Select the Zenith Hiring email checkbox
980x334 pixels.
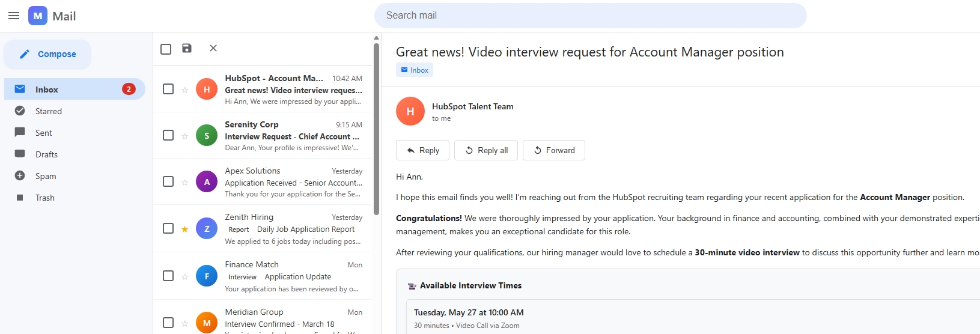(168, 228)
